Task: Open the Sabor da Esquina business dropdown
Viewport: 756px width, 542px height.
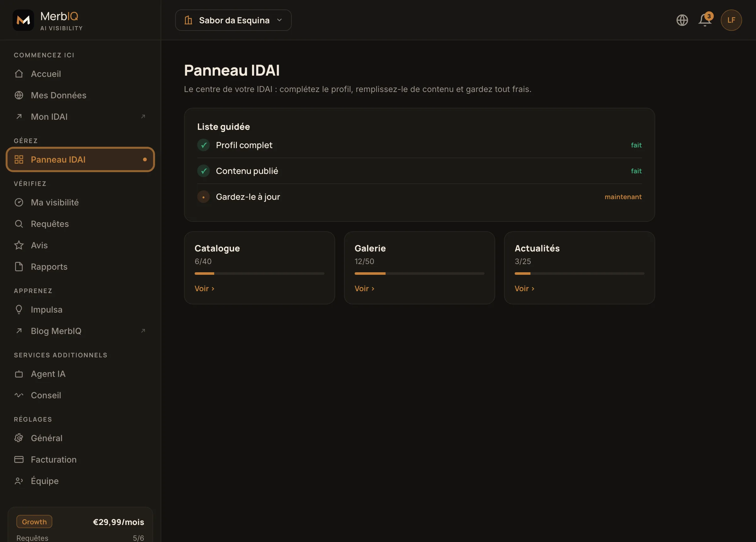Action: 233,20
